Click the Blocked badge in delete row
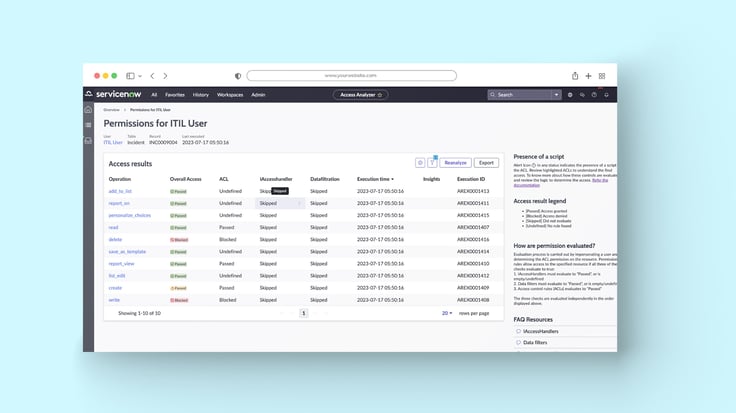Image resolution: width=736 pixels, height=413 pixels. click(x=179, y=240)
